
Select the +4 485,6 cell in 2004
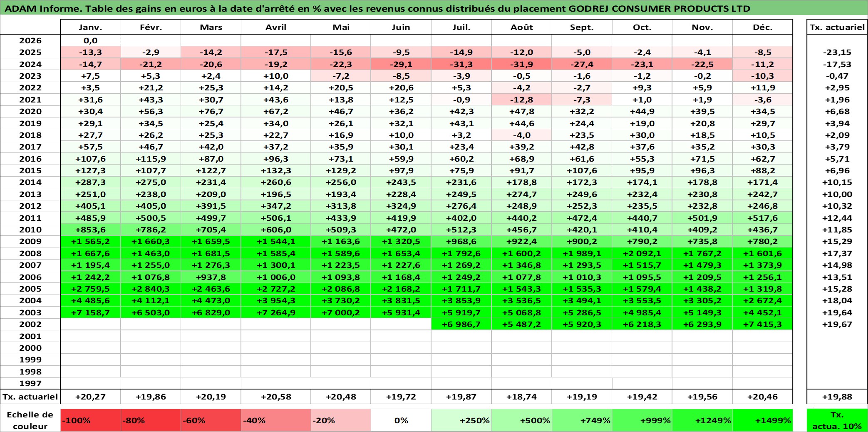(x=91, y=300)
